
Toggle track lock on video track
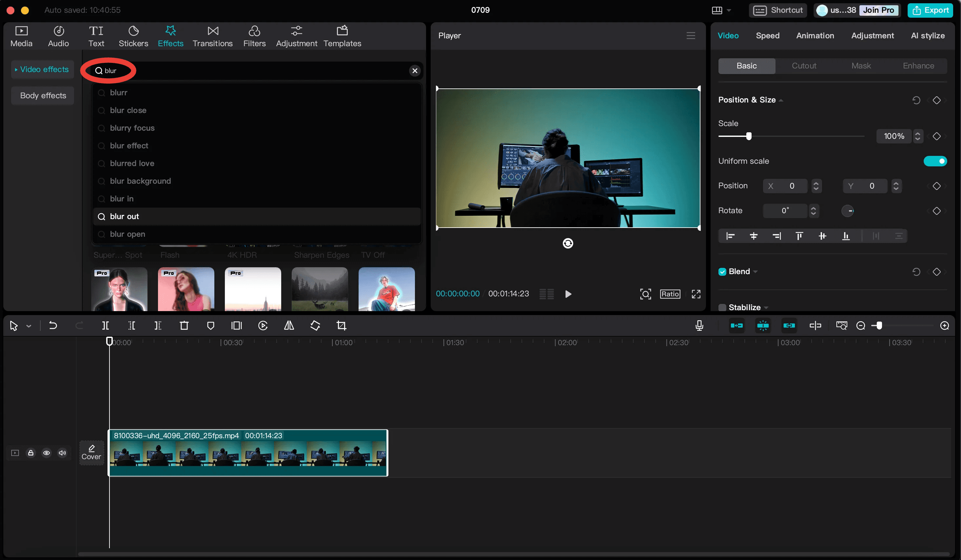coord(31,453)
